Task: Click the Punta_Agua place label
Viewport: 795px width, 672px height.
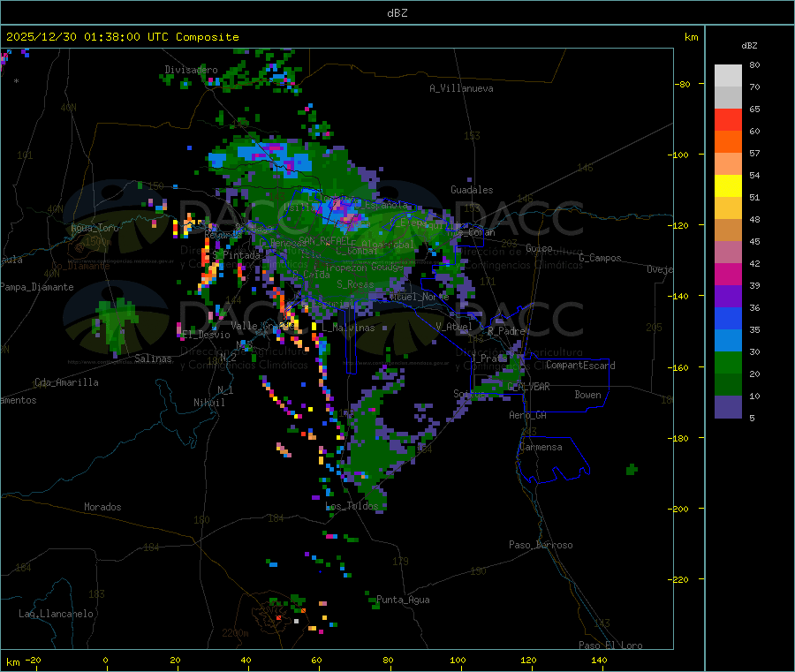Action: [x=403, y=600]
